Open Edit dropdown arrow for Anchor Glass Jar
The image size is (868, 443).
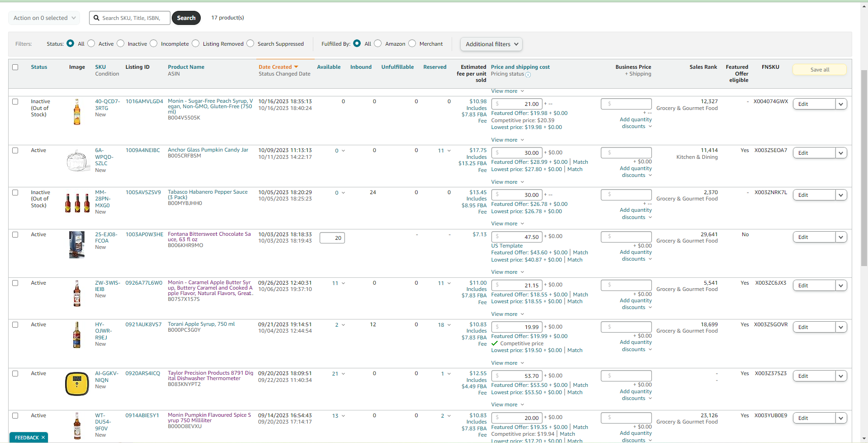pos(841,153)
